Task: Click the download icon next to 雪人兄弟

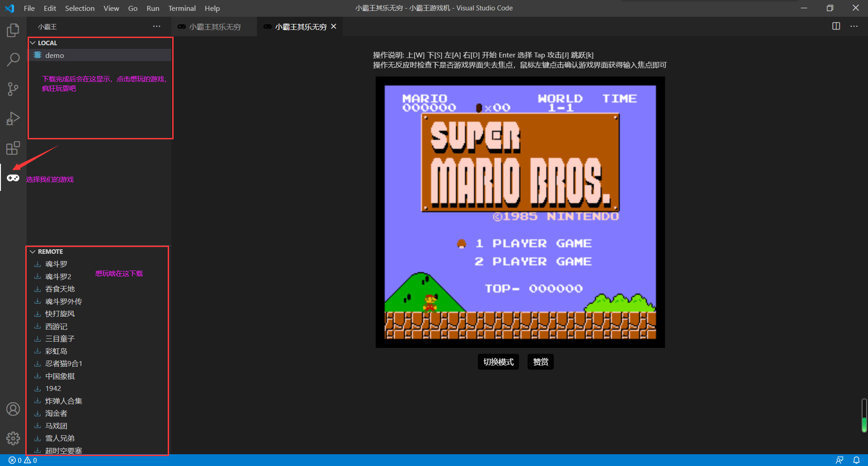Action: [38, 438]
